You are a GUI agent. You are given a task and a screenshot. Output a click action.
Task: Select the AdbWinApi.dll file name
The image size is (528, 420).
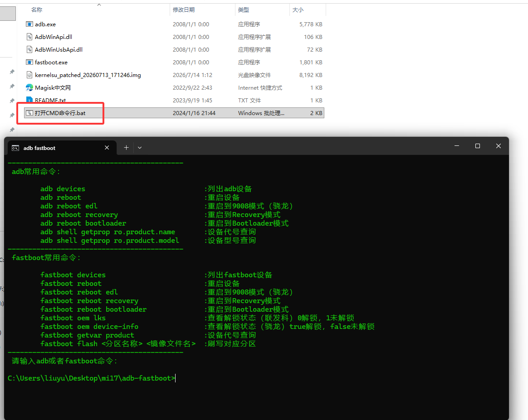[x=53, y=37]
